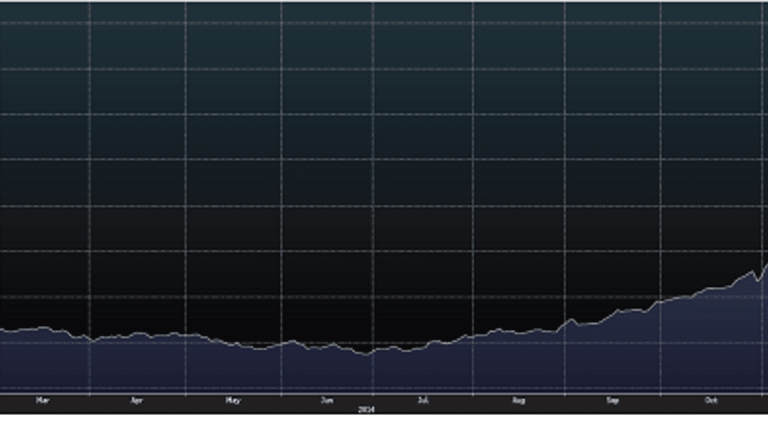
Task: Click the line's lowest point in late June
Action: [366, 354]
